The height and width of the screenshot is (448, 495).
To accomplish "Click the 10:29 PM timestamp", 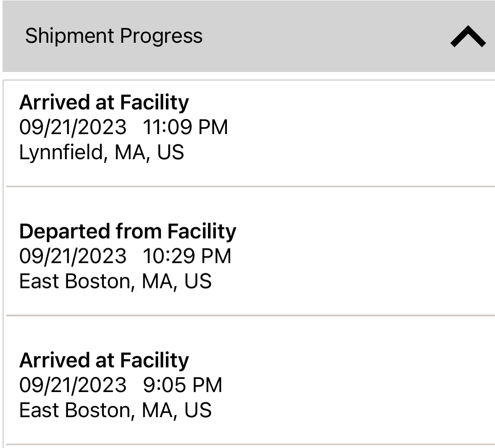I will pyautogui.click(x=187, y=256).
